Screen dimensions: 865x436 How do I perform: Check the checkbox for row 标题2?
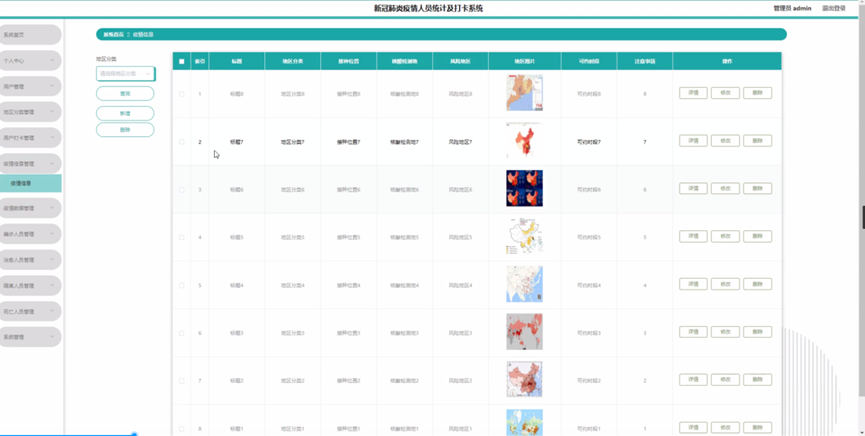coord(181,381)
